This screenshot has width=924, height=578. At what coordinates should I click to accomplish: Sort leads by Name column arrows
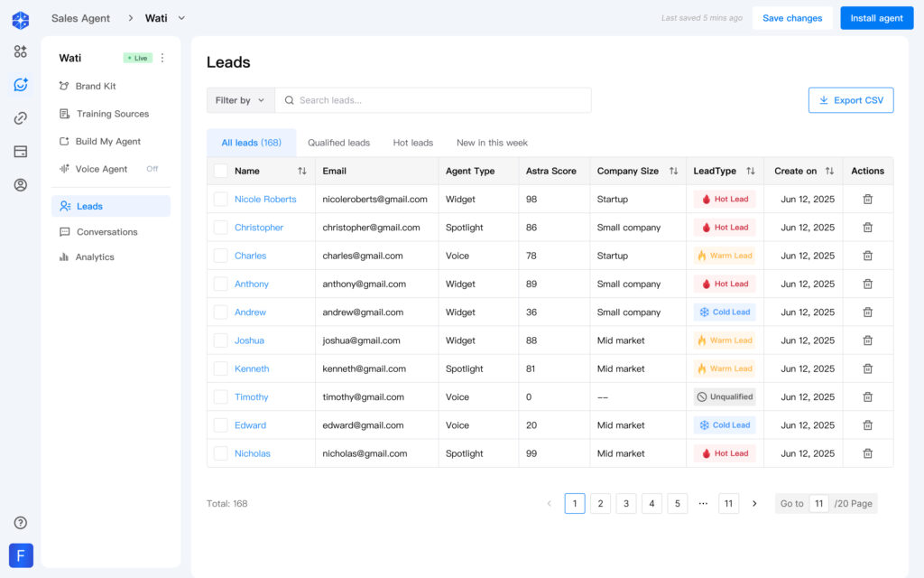pyautogui.click(x=301, y=171)
